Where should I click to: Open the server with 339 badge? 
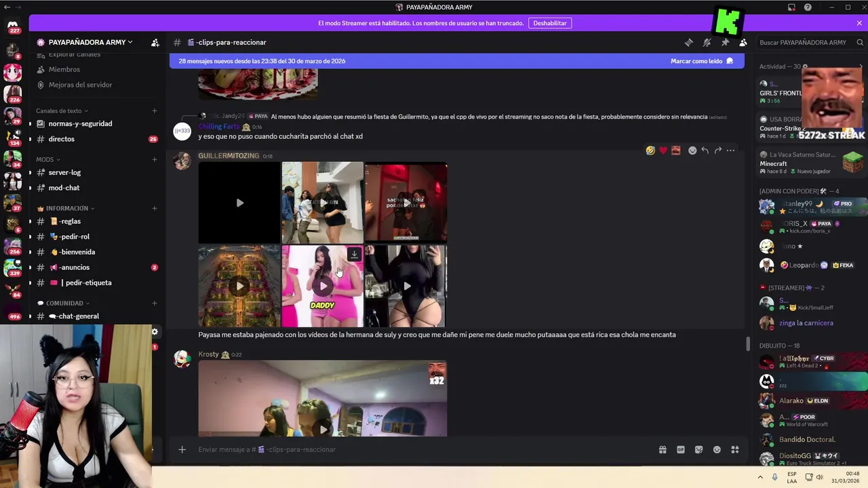(13, 268)
